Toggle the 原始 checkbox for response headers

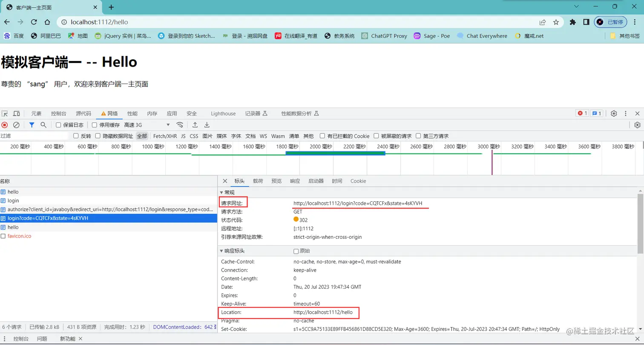(x=296, y=251)
